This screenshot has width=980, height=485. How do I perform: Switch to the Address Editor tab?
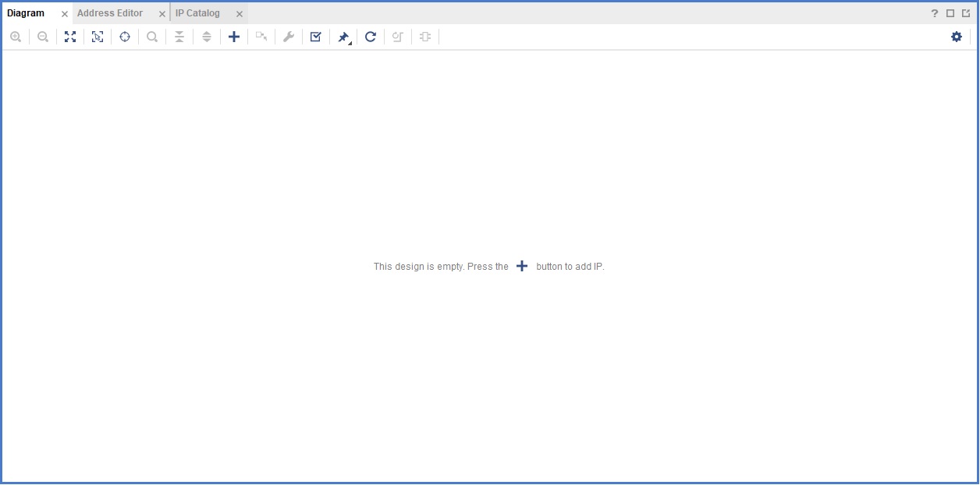[x=110, y=13]
